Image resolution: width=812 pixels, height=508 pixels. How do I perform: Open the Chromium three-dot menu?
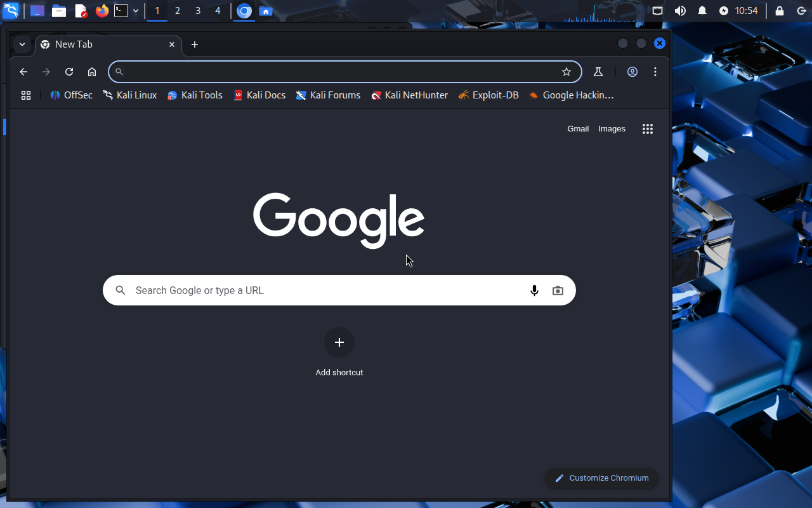(655, 72)
